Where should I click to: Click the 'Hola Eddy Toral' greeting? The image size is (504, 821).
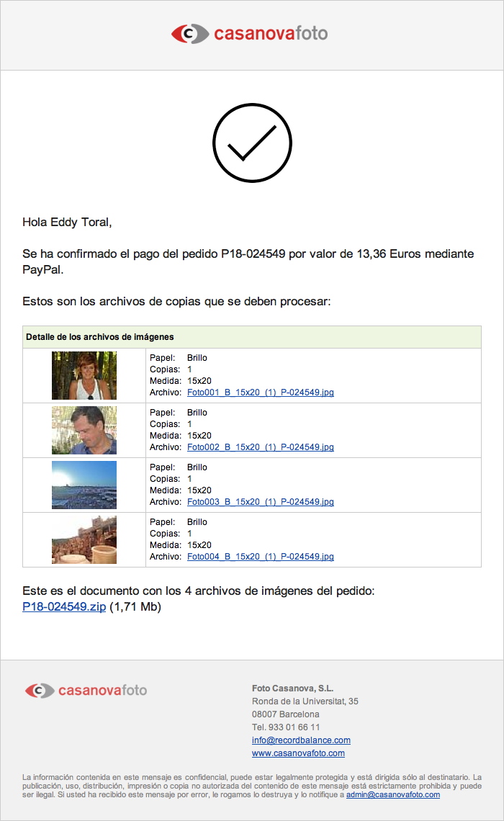point(67,222)
